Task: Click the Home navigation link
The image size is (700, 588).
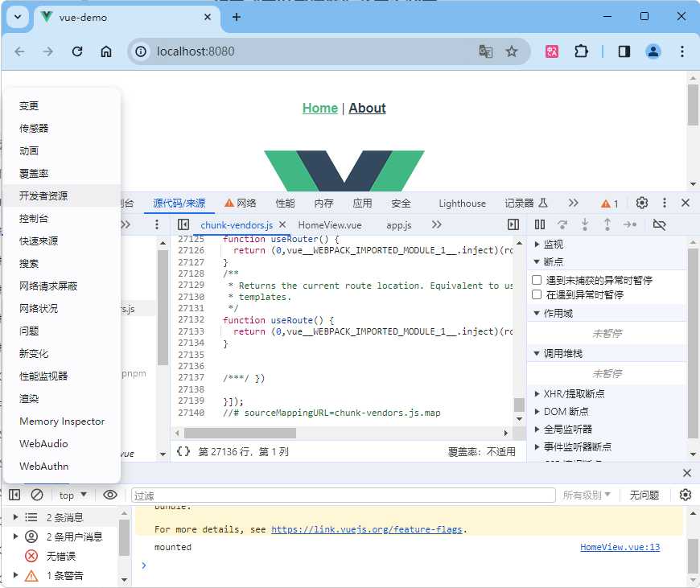Action: 319,108
